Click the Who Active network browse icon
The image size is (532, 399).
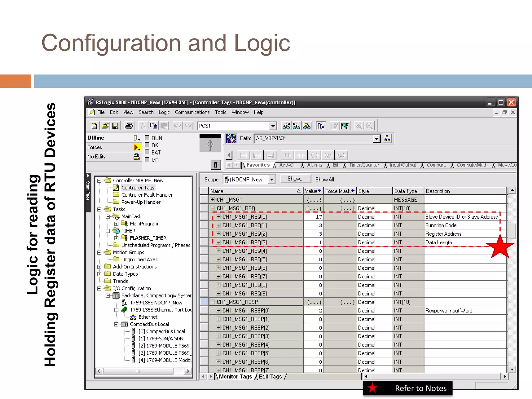click(387, 138)
